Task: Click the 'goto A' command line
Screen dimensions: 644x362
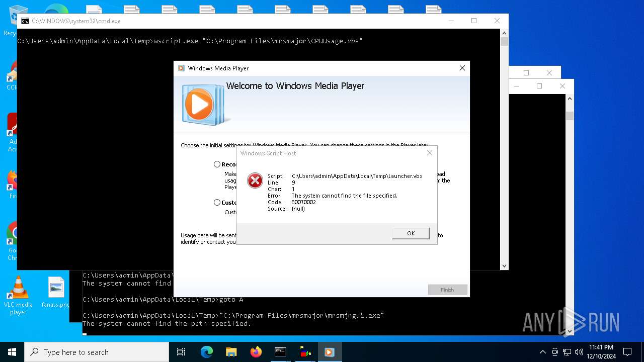Action: pyautogui.click(x=231, y=300)
